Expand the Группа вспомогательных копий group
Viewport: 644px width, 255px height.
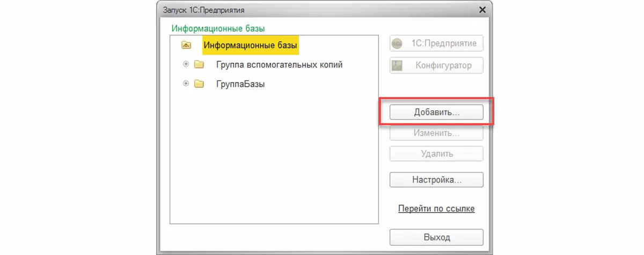tap(186, 65)
